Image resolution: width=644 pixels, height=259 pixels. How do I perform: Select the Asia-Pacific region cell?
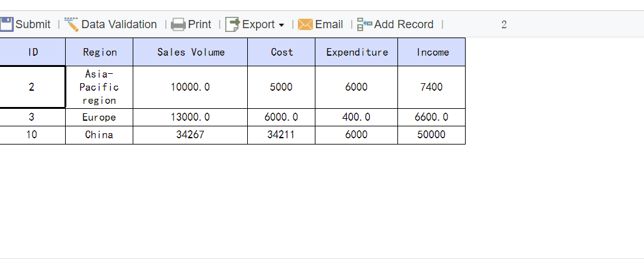click(99, 87)
